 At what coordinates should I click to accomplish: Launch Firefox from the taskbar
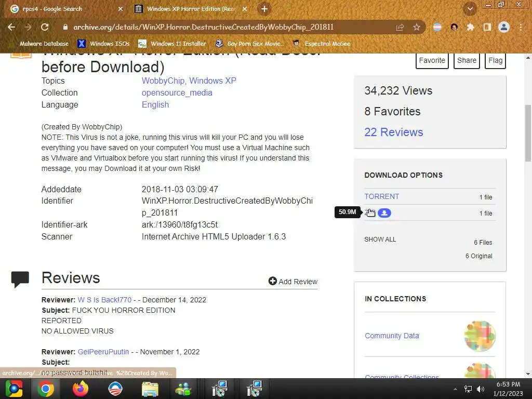81,389
